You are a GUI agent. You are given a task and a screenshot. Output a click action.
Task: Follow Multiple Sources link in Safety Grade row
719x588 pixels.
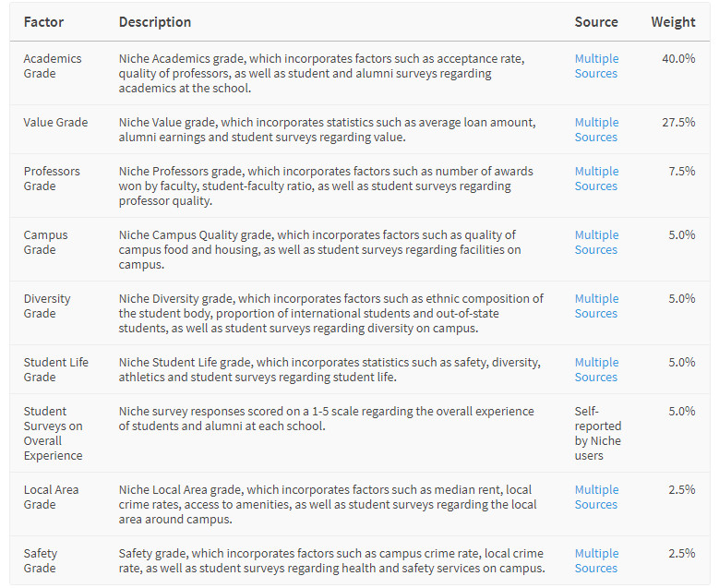(596, 560)
